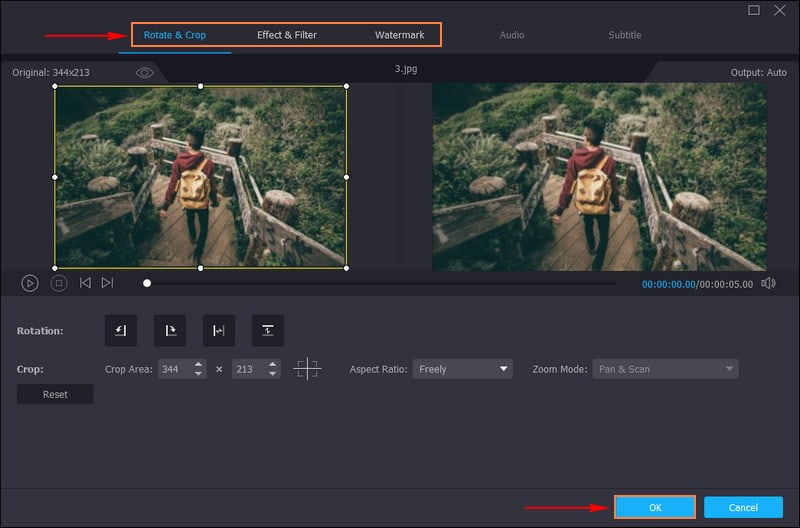Mute the preview volume speaker

768,283
